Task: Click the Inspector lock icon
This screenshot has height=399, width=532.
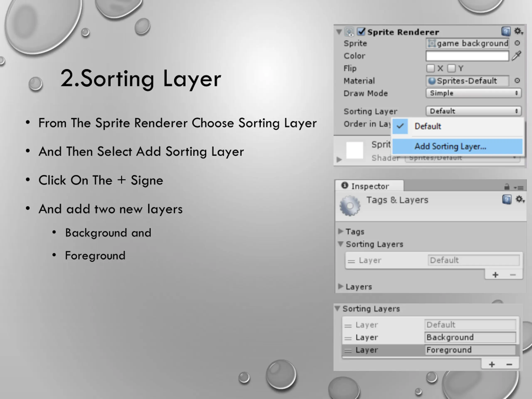Action: (507, 187)
